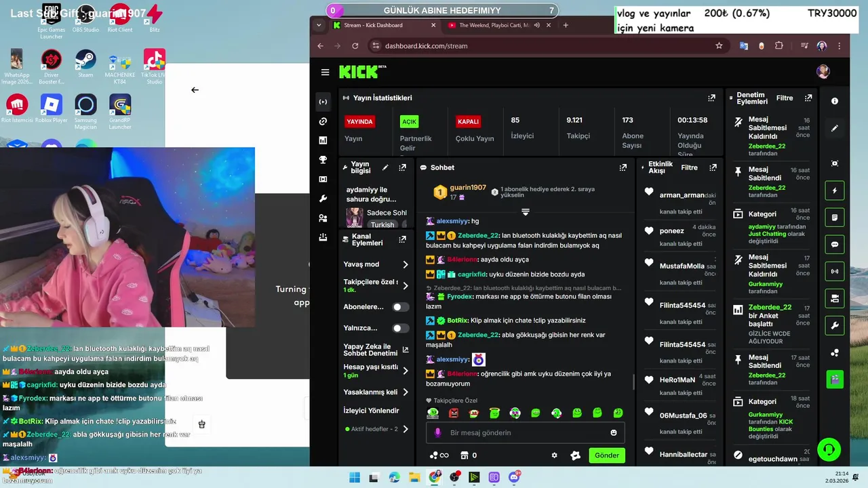This screenshot has height=488, width=868.
Task: Toggle the Abonelere chat mode switch
Action: pyautogui.click(x=401, y=307)
